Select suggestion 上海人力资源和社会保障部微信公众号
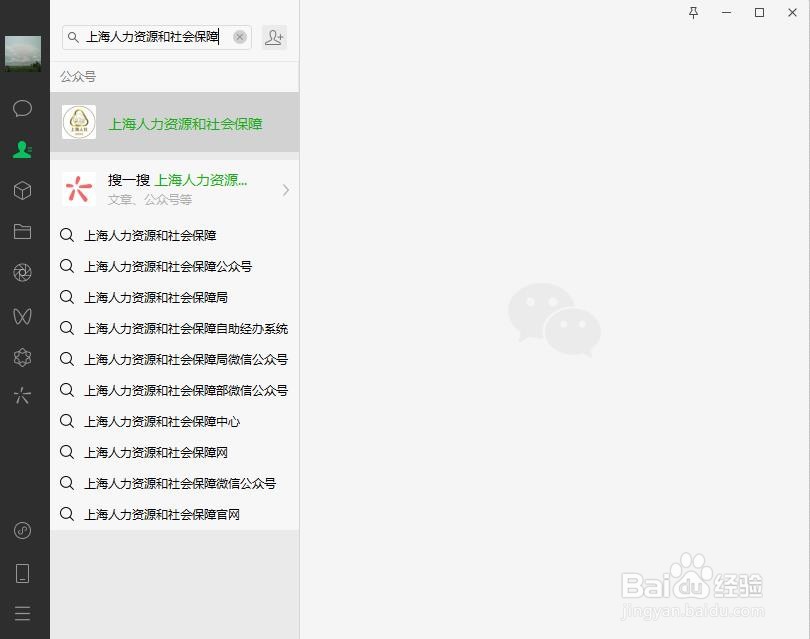This screenshot has height=639, width=810. (175, 391)
